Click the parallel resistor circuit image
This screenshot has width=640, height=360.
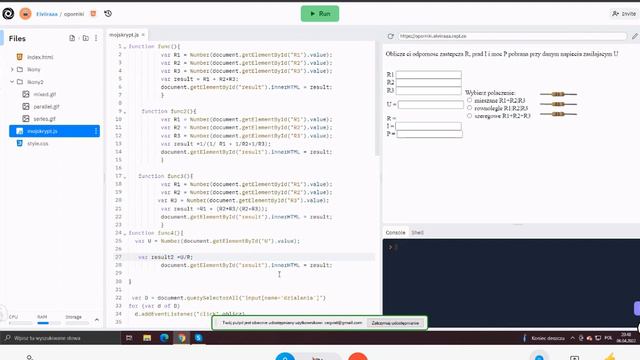pyautogui.click(x=558, y=104)
